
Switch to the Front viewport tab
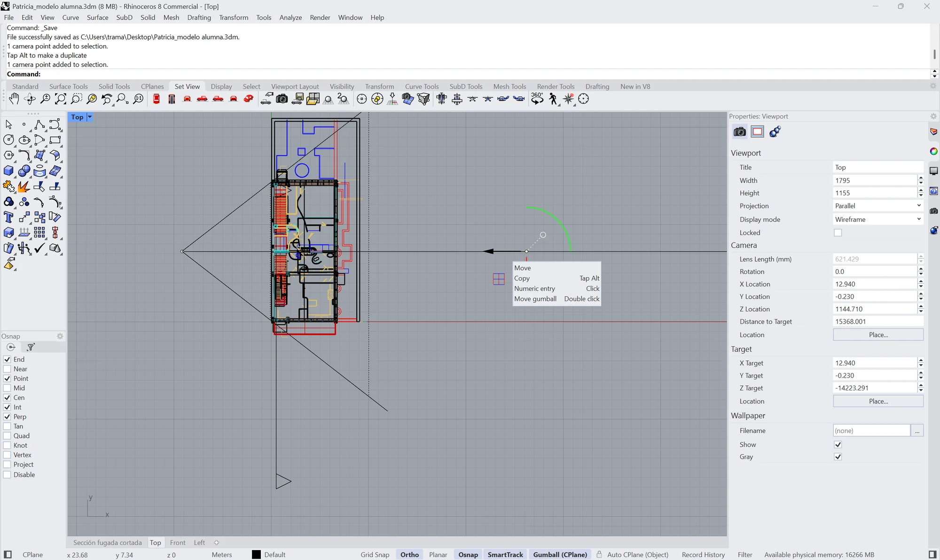coord(178,543)
